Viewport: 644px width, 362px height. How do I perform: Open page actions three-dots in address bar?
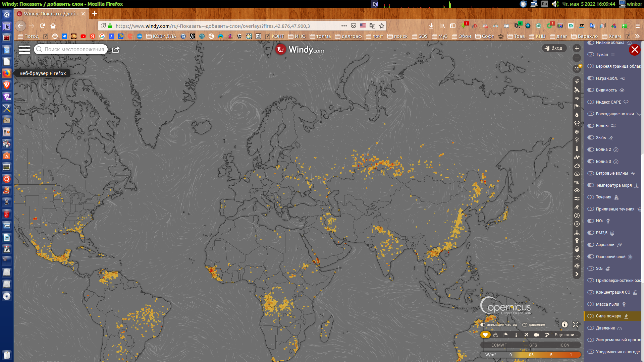[344, 26]
